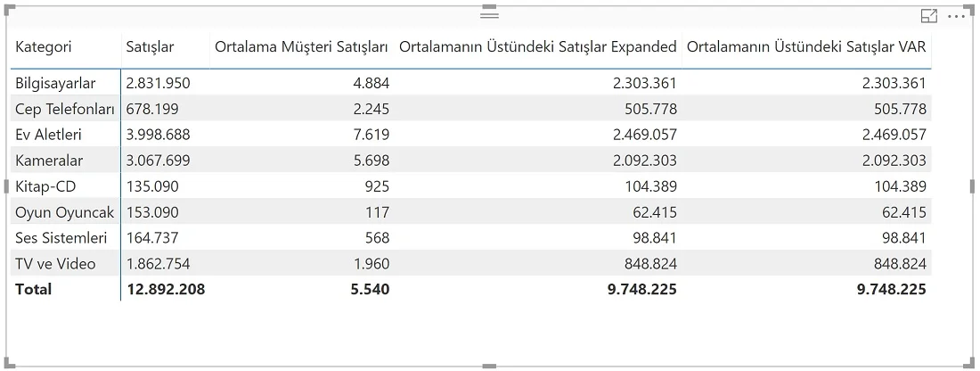The width and height of the screenshot is (980, 371).
Task: Open the More options ellipsis menu
Action: pyautogui.click(x=957, y=17)
